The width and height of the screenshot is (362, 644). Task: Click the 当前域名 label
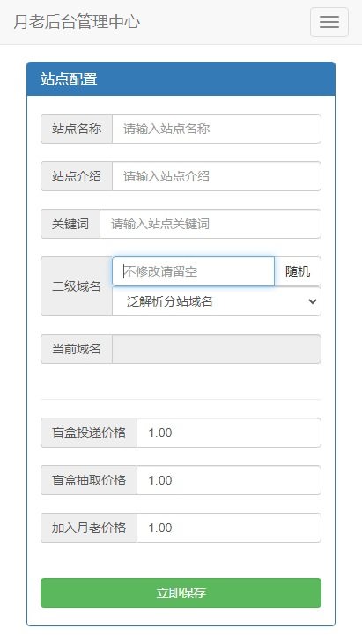tap(77, 349)
